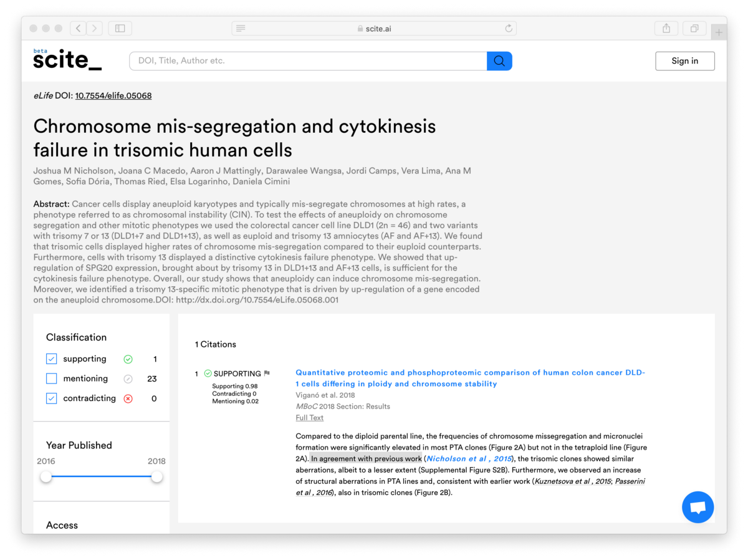
Task: Click the DOI, Title, Author search field
Action: [308, 60]
